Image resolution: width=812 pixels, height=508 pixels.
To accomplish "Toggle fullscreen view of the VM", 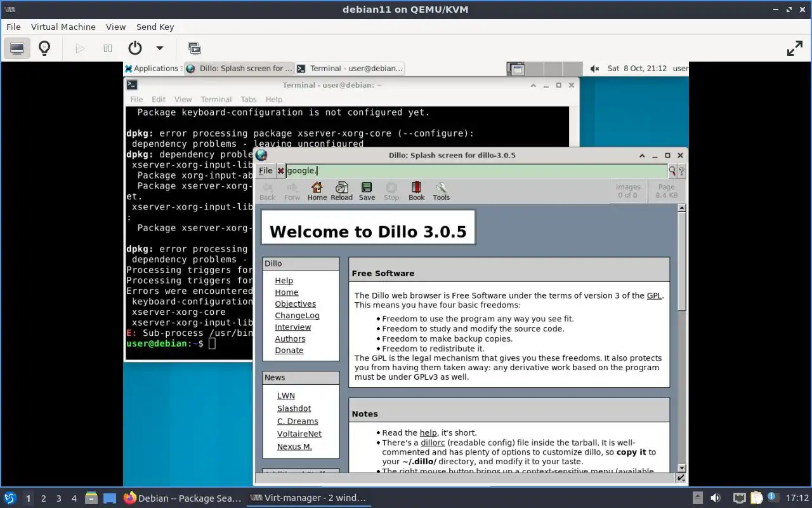I will [795, 48].
